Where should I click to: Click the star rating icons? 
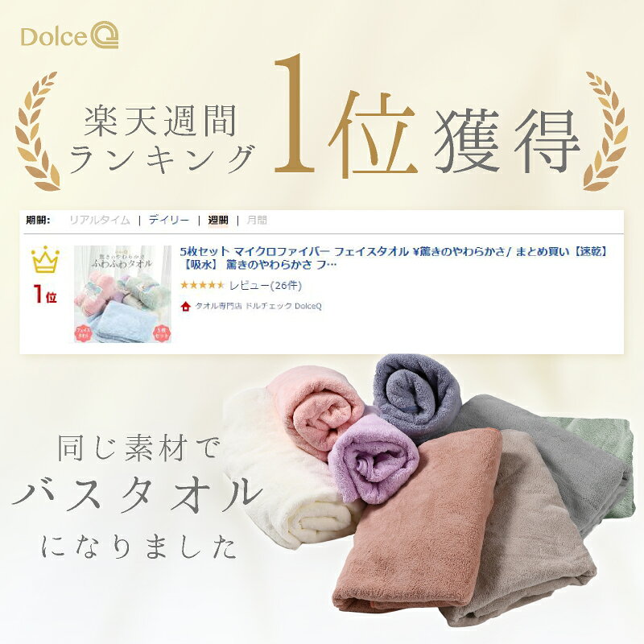pyautogui.click(x=203, y=285)
